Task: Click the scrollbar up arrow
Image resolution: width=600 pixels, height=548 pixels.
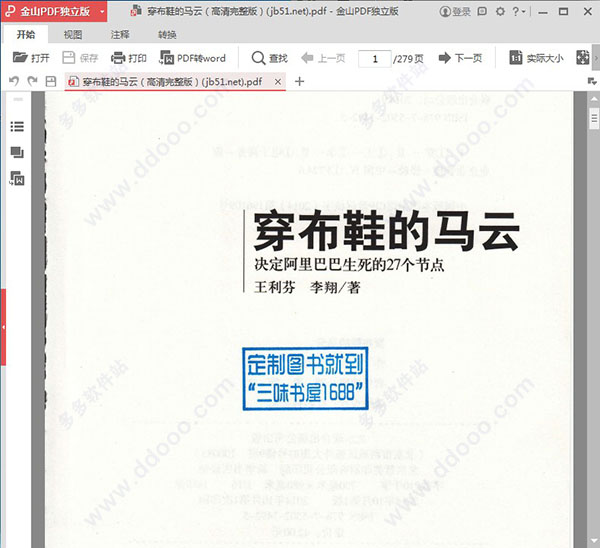Action: coord(594,99)
